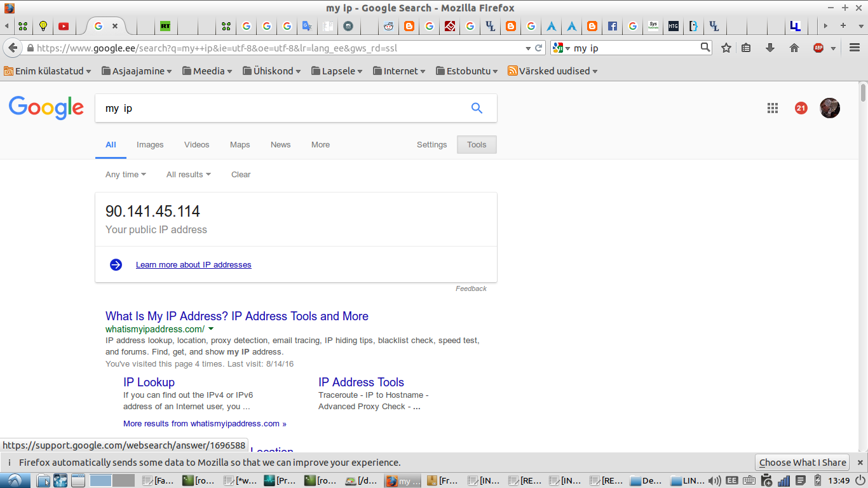
Task: Click the magnifier in the Firefox search box
Action: coord(705,47)
